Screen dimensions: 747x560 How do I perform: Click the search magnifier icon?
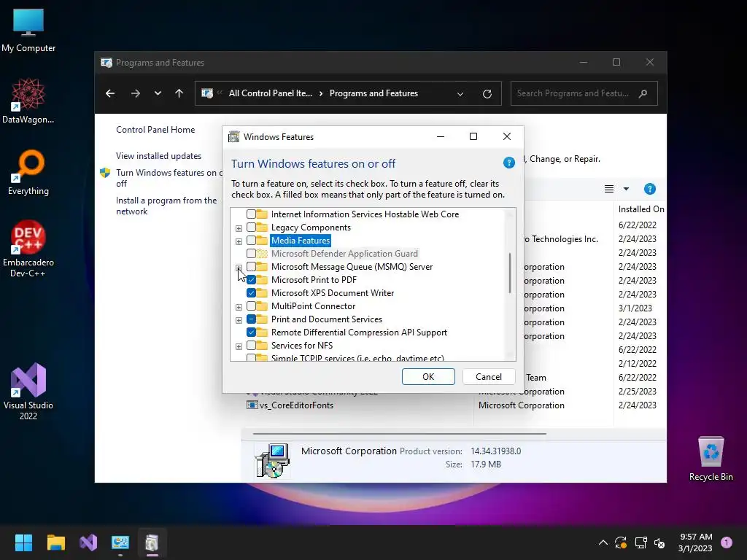pos(643,93)
